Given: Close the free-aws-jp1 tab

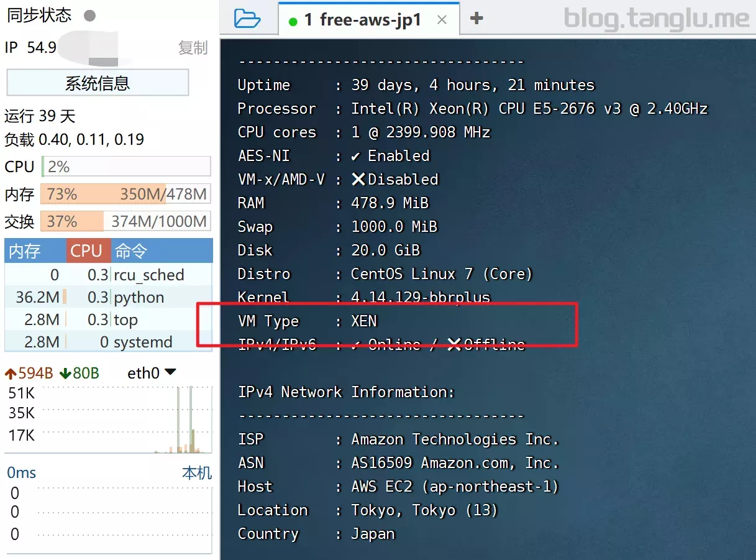Looking at the screenshot, I should (442, 20).
